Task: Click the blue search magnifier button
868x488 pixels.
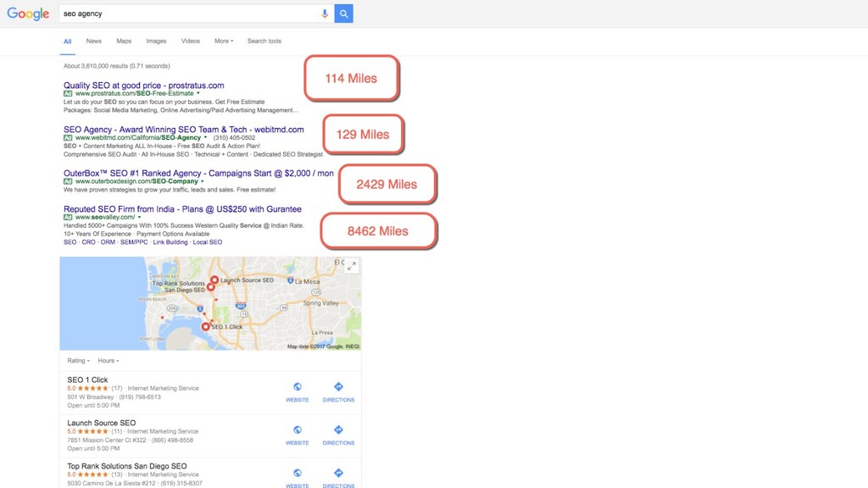Action: (x=344, y=14)
